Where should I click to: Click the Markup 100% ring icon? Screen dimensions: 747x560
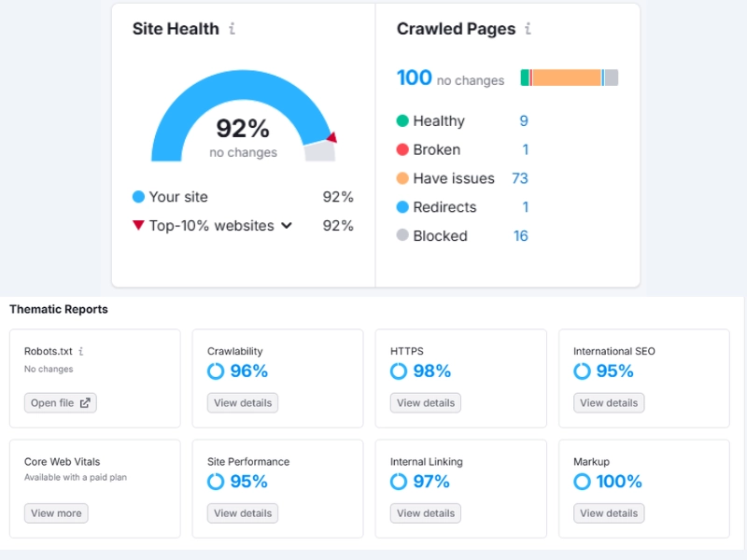(x=582, y=482)
